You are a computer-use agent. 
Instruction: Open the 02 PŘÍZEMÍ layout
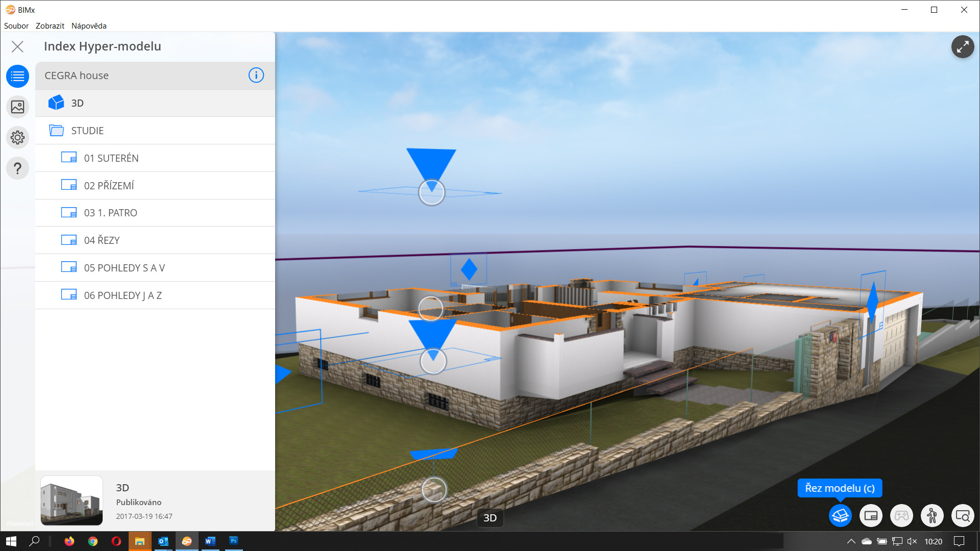tap(110, 185)
